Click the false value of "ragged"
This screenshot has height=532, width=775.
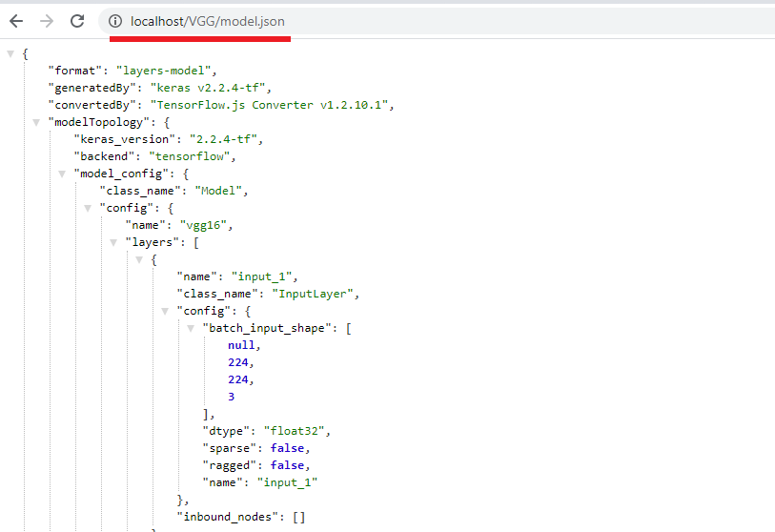click(287, 465)
